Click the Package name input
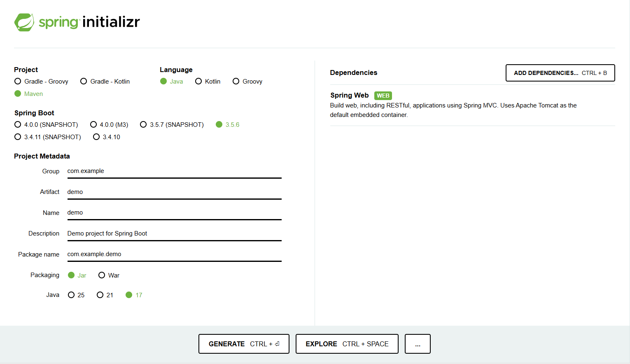 [x=174, y=254]
